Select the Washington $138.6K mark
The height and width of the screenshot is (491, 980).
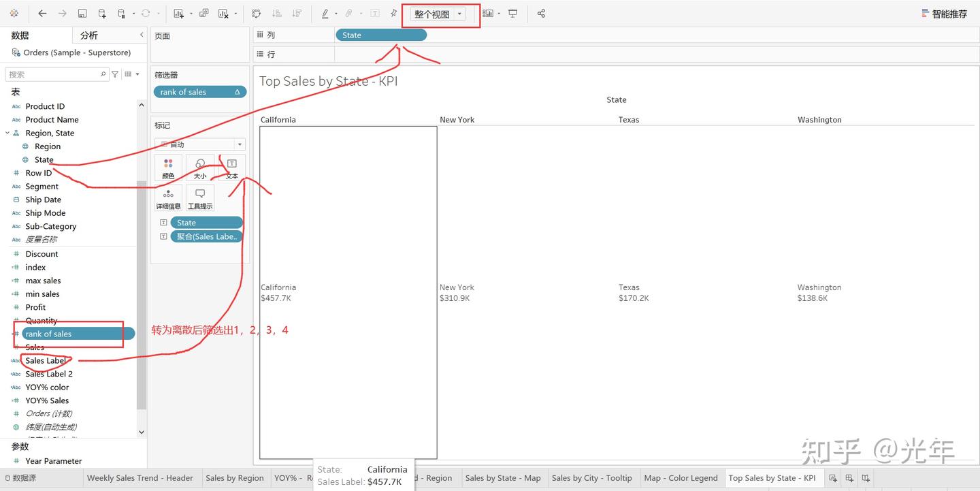(819, 293)
